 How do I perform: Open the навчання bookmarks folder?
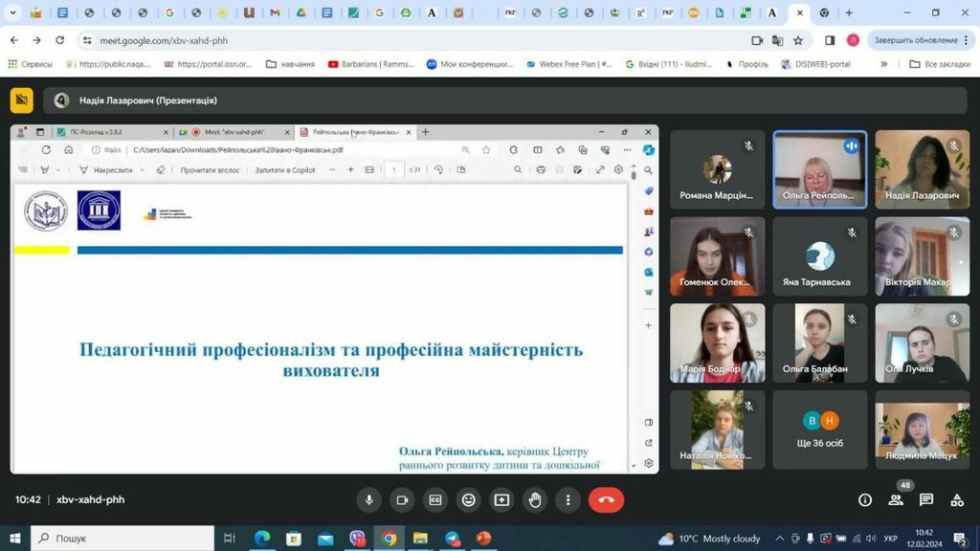coord(290,64)
